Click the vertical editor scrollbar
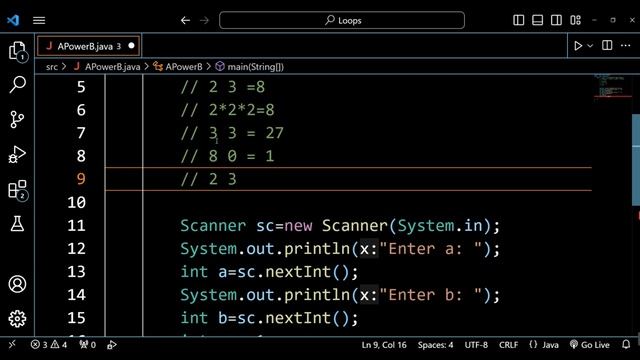Viewport: 640px width, 360px height. pyautogui.click(x=636, y=160)
